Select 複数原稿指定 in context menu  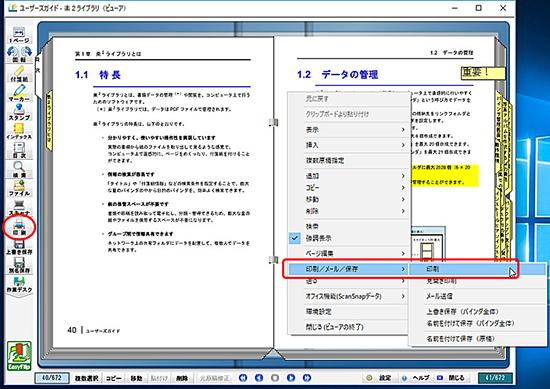349,160
